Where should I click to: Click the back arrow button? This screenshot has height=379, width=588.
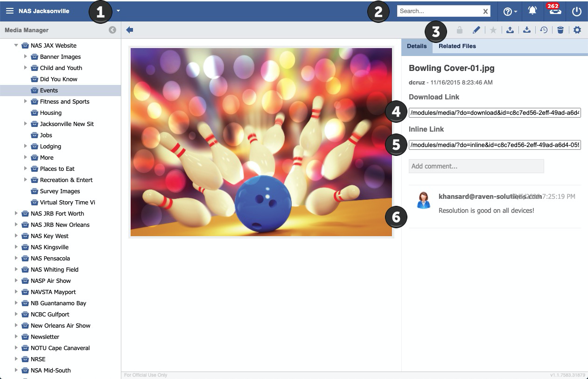pos(130,30)
